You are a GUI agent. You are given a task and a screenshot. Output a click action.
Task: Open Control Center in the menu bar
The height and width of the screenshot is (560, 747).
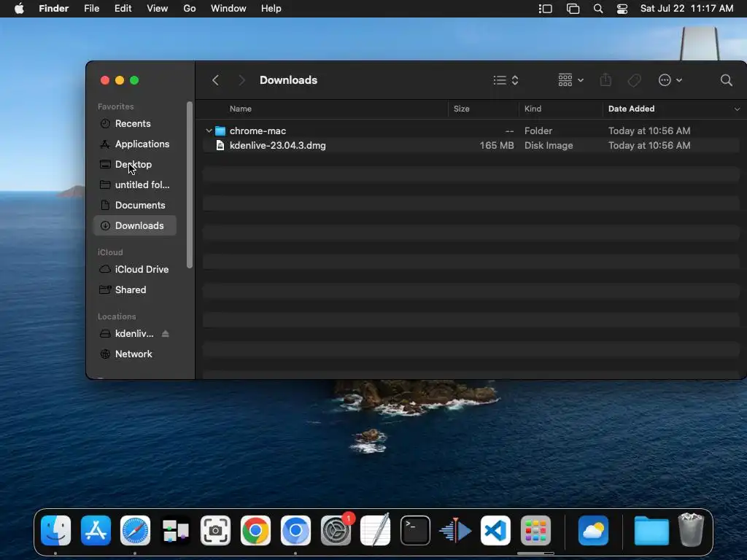tap(622, 9)
